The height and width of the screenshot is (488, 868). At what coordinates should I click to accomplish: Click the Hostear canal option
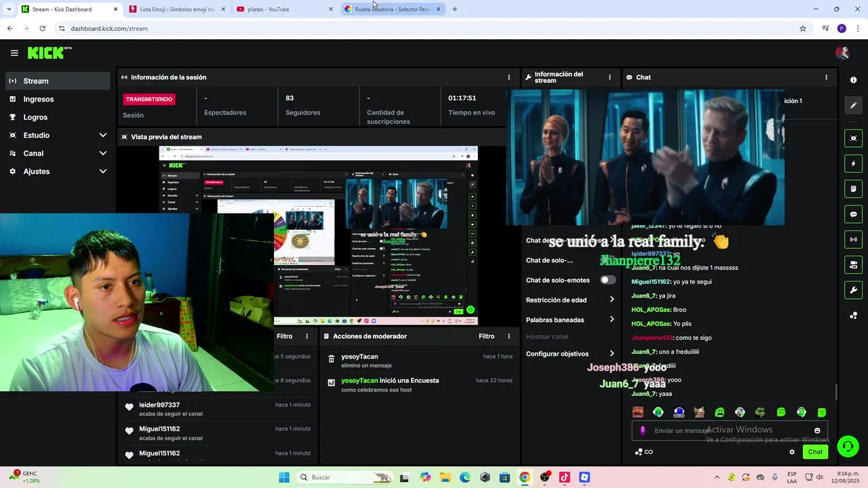click(547, 336)
